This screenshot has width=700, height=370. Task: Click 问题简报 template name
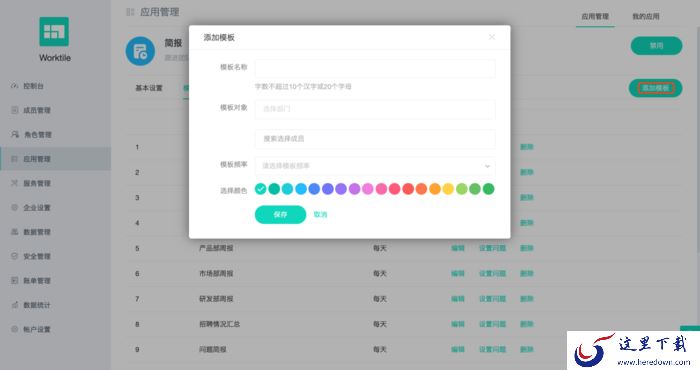(x=212, y=349)
